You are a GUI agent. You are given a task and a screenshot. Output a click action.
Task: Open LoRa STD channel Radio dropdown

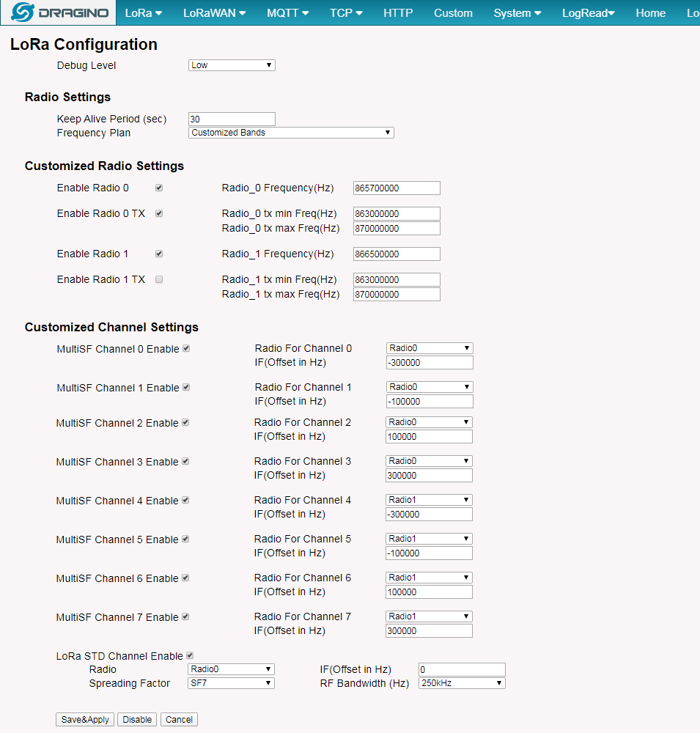pyautogui.click(x=231, y=669)
